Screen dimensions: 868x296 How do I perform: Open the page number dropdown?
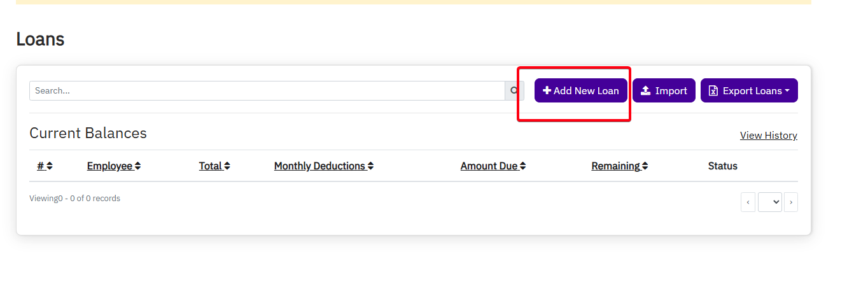point(769,202)
